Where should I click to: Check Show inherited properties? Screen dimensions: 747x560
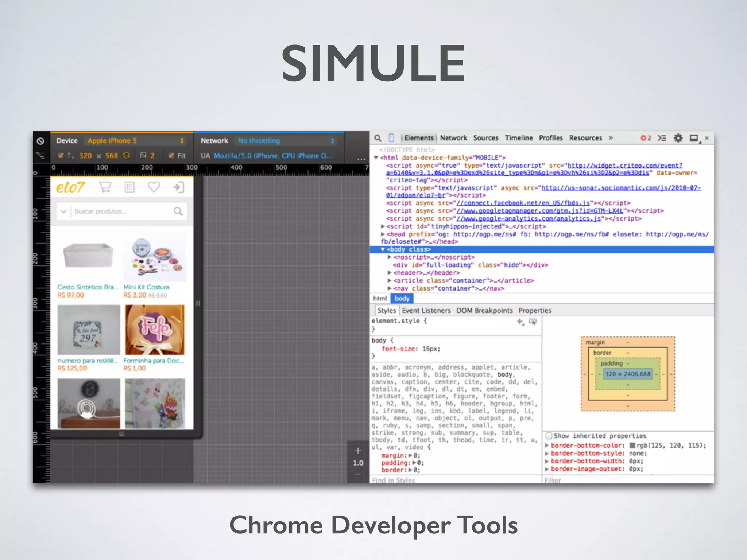(x=549, y=436)
